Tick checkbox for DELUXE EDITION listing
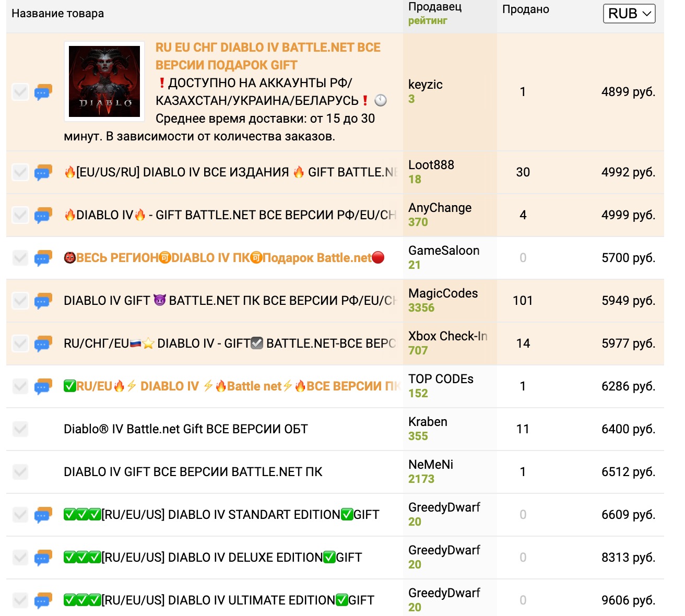Image resolution: width=685 pixels, height=616 pixels. click(x=20, y=558)
